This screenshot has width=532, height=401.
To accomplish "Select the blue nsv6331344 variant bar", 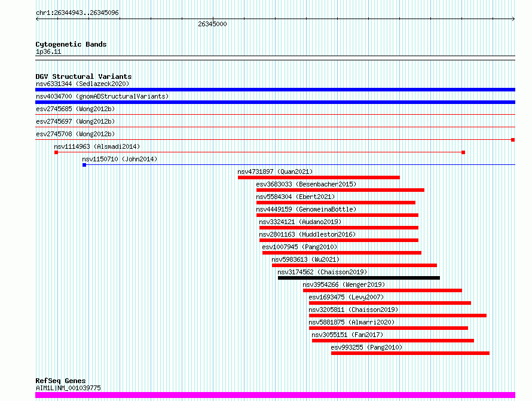I will point(275,90).
